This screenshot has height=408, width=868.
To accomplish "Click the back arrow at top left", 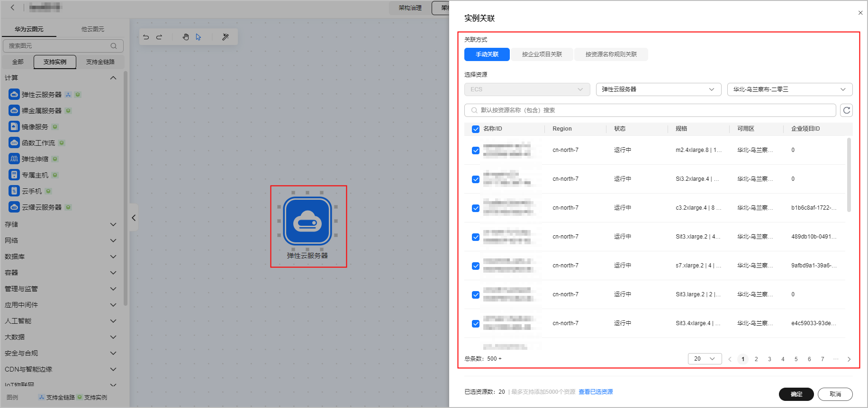I will click(x=13, y=7).
